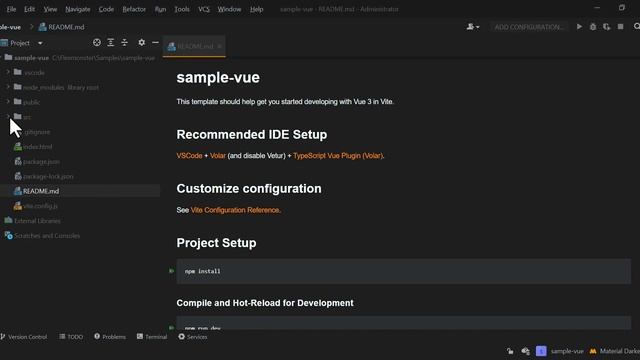640x360 pixels.
Task: Run the npm install gutter arrow
Action: tap(171, 271)
